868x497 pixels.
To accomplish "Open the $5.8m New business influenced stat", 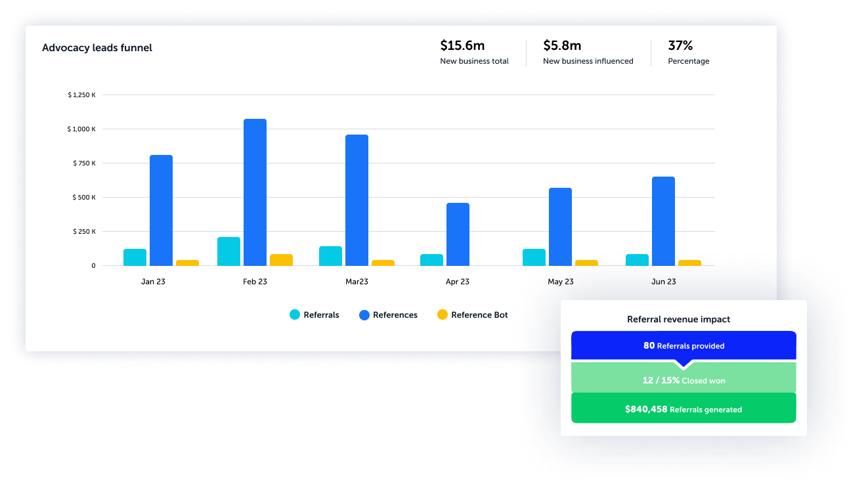I will (588, 52).
